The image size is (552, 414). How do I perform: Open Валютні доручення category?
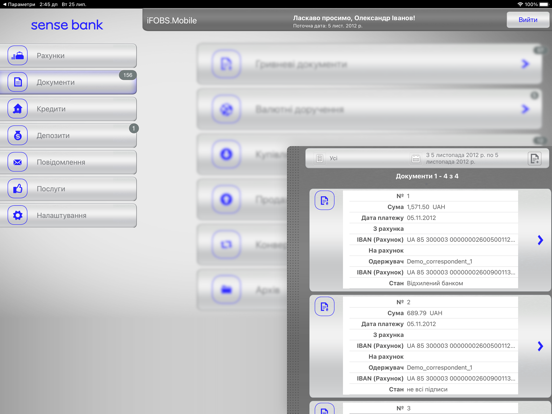[369, 109]
